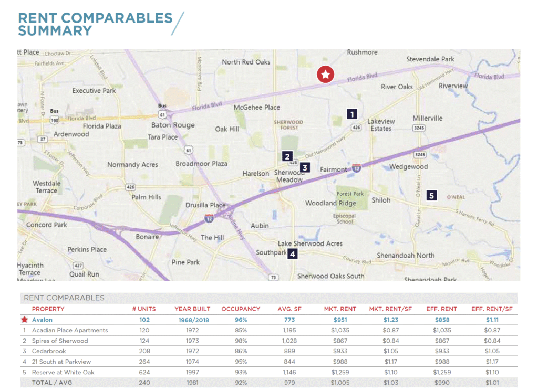The image size is (538, 392).
Task: Select map marker number 3
Action: [305, 167]
